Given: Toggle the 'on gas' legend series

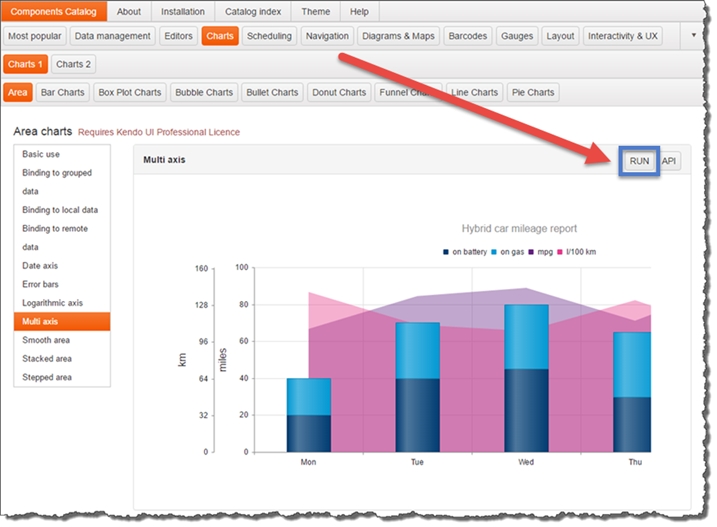Looking at the screenshot, I should pyautogui.click(x=513, y=252).
